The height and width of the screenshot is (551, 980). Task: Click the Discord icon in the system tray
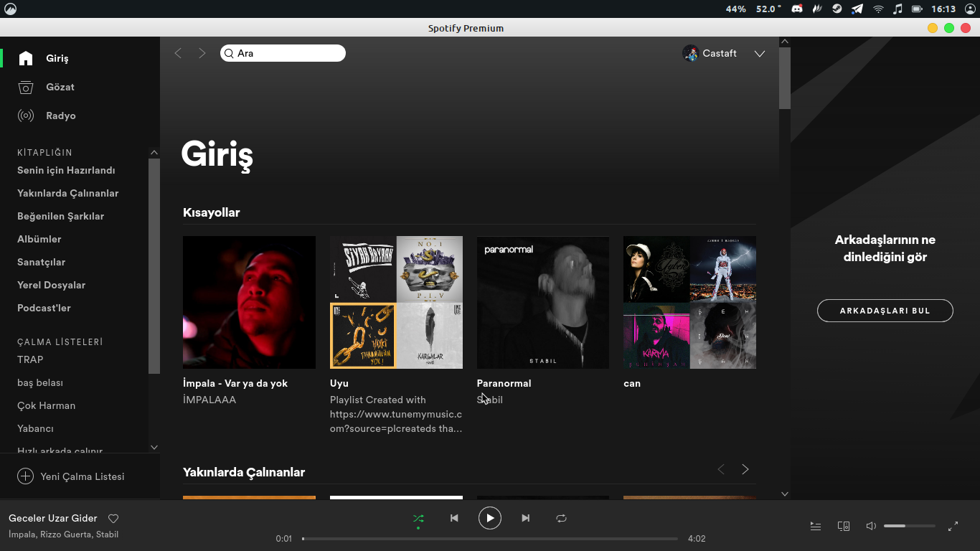click(796, 9)
